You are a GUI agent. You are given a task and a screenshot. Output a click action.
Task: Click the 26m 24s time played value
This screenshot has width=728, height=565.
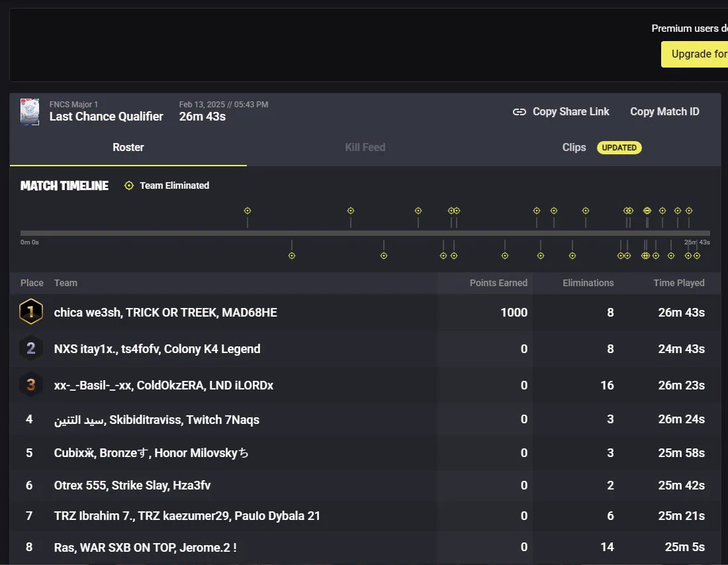tap(681, 419)
